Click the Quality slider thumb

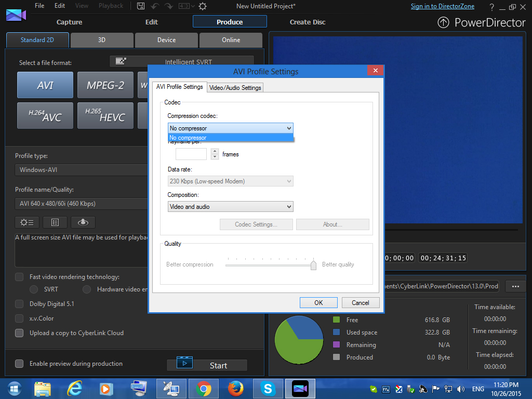tap(313, 265)
